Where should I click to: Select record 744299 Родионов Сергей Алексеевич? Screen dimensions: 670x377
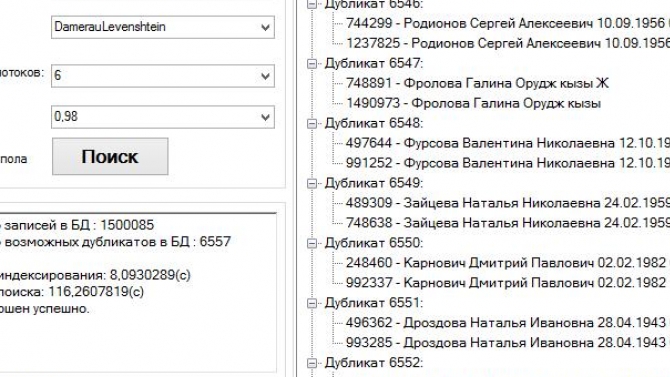[508, 23]
